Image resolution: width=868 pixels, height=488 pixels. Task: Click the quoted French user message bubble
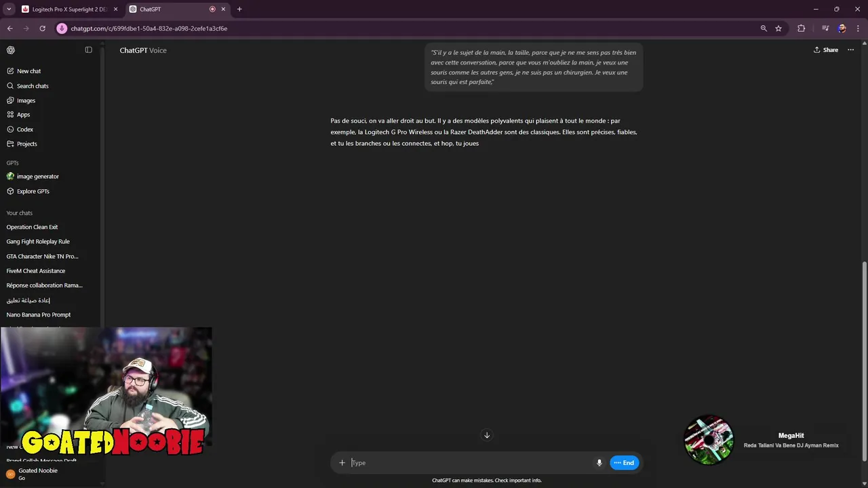click(x=534, y=66)
